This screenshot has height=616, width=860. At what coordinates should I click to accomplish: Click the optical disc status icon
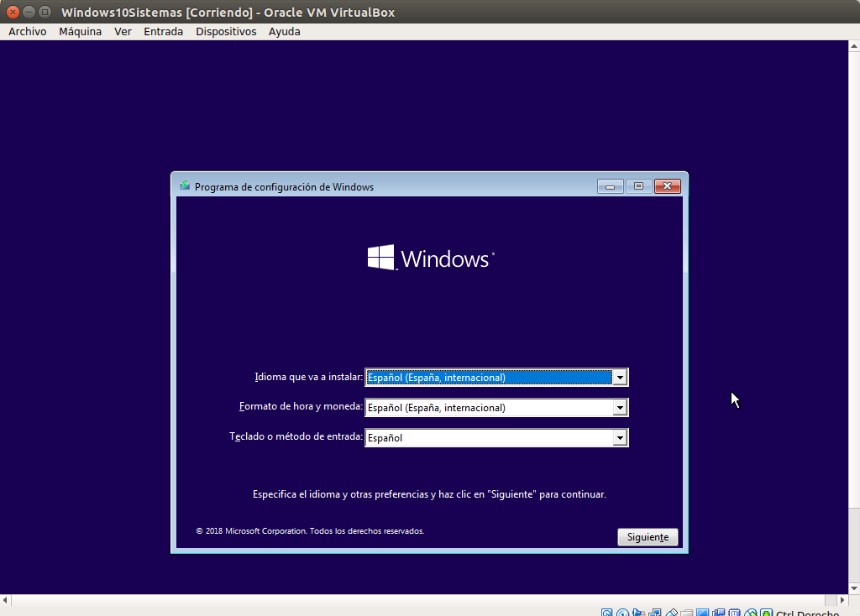(x=622, y=613)
